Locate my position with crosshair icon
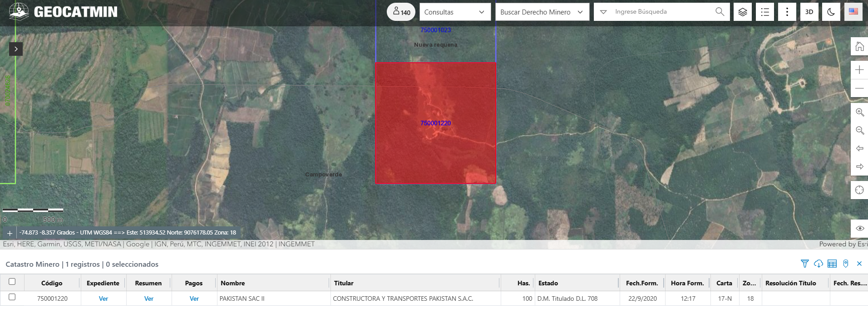The width and height of the screenshot is (868, 313). click(x=859, y=190)
